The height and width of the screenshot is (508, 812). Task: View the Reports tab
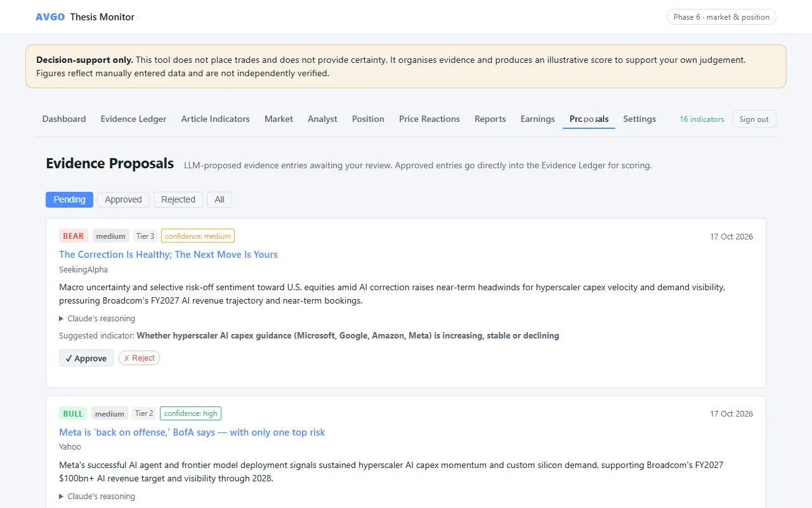click(490, 119)
